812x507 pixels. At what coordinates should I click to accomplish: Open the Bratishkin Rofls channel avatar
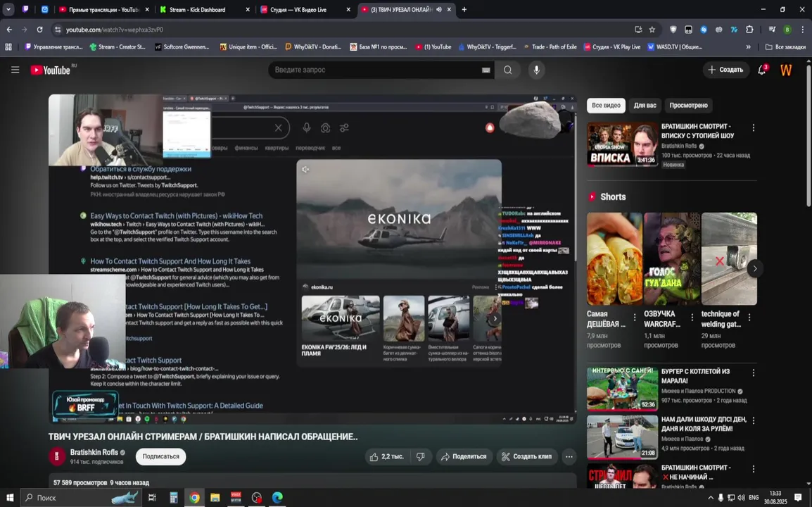(x=57, y=456)
